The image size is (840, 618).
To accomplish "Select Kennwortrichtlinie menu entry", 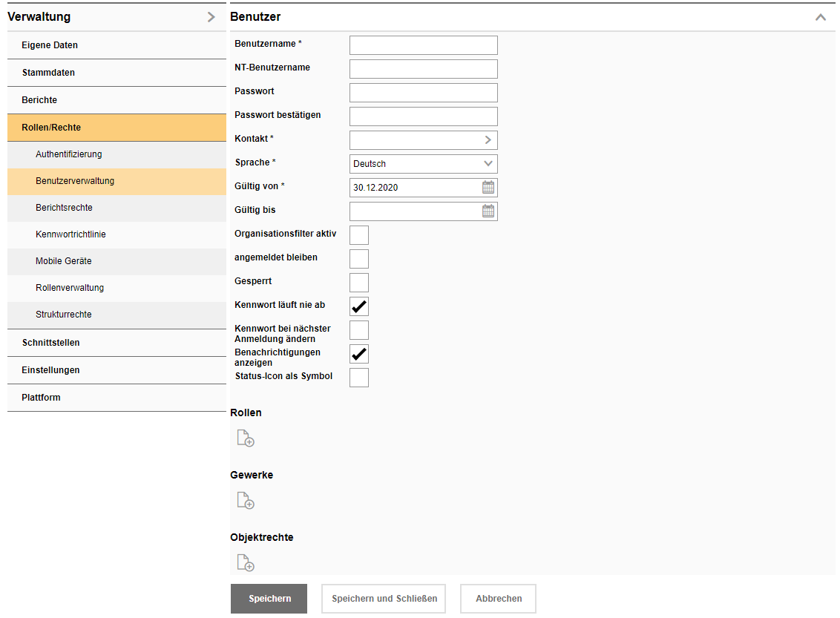I will 70,234.
